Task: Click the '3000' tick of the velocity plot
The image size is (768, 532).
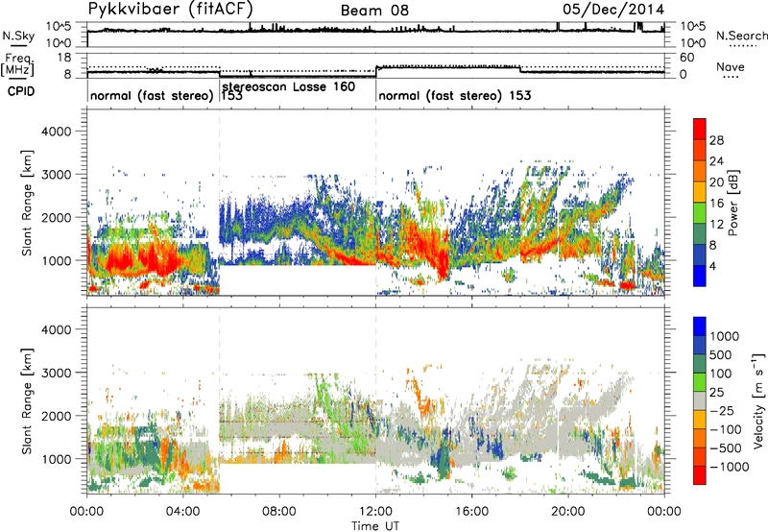Action: pyautogui.click(x=57, y=373)
